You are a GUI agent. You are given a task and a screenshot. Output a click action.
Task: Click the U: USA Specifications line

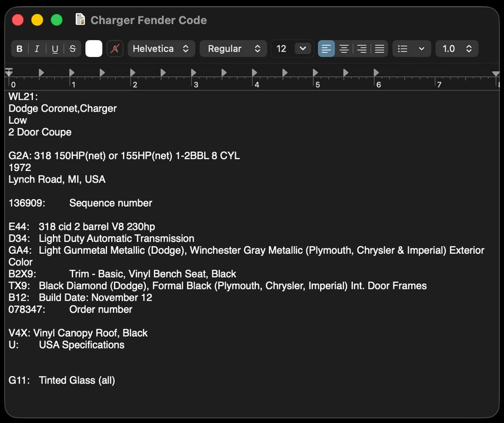coord(66,345)
